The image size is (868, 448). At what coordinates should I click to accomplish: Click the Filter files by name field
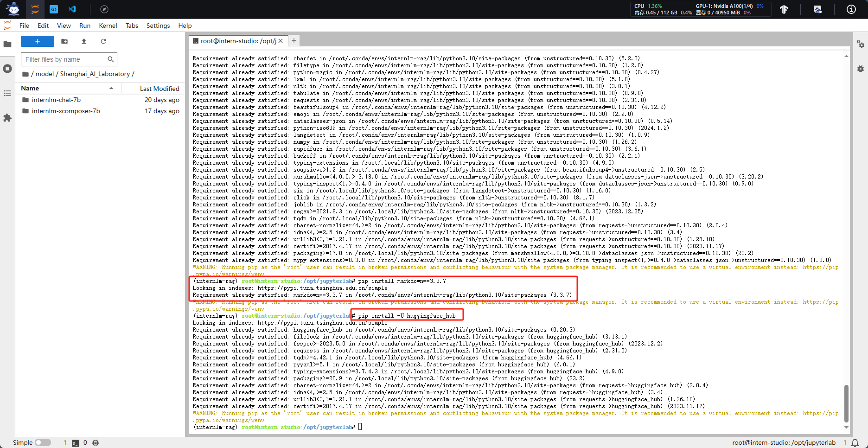point(69,59)
